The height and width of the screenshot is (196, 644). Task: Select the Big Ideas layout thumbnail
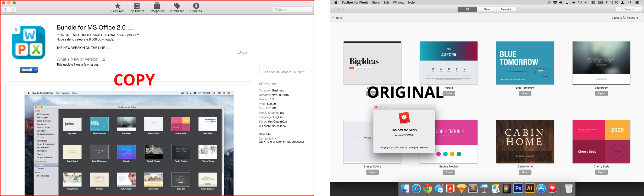(x=372, y=63)
